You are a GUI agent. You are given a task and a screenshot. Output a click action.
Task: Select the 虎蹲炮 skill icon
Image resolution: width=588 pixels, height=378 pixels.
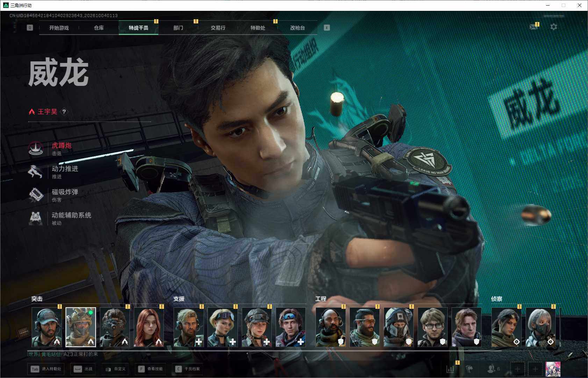tap(36, 149)
